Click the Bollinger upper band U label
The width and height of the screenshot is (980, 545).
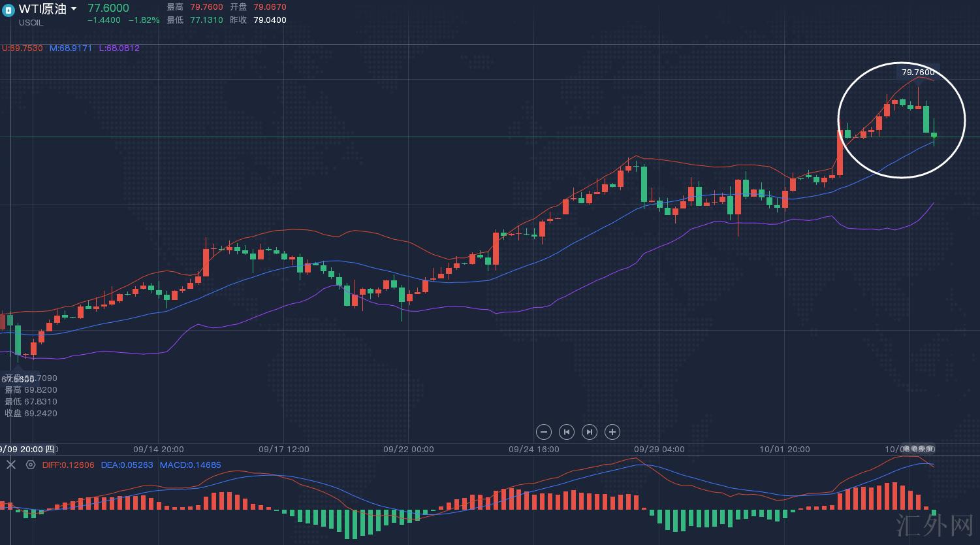coord(22,48)
